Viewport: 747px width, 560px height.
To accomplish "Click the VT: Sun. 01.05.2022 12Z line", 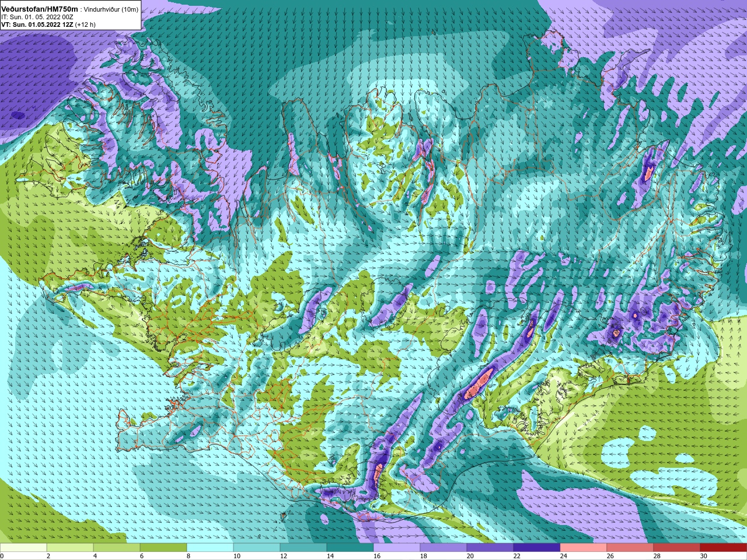I will click(x=48, y=24).
